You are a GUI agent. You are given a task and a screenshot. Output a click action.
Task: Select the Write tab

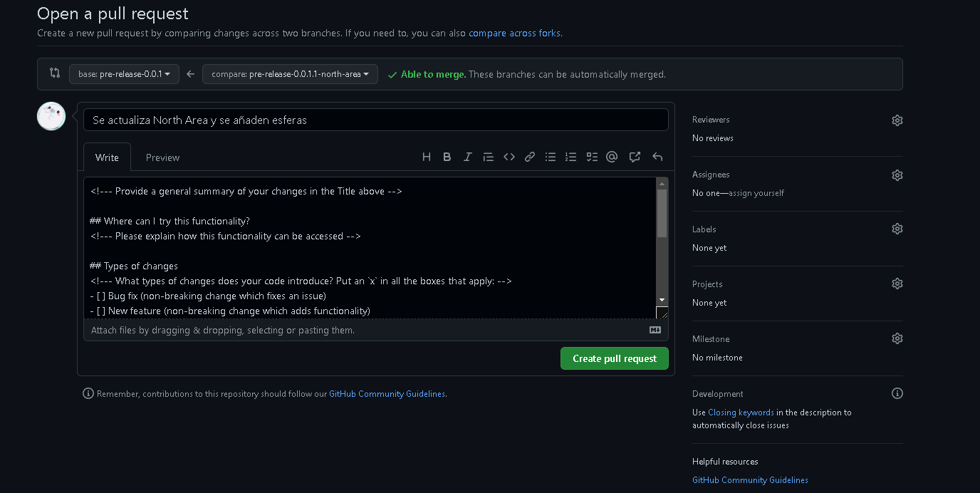click(107, 157)
